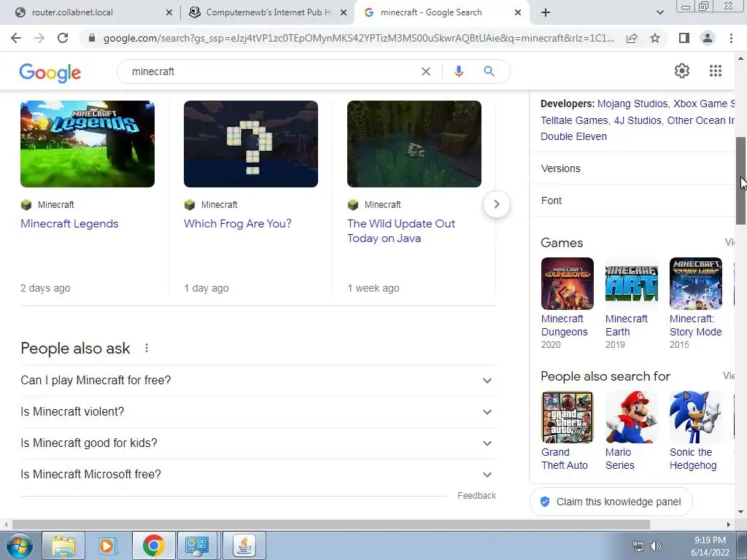
Task: Open Telltale Games developer link
Action: pos(574,120)
